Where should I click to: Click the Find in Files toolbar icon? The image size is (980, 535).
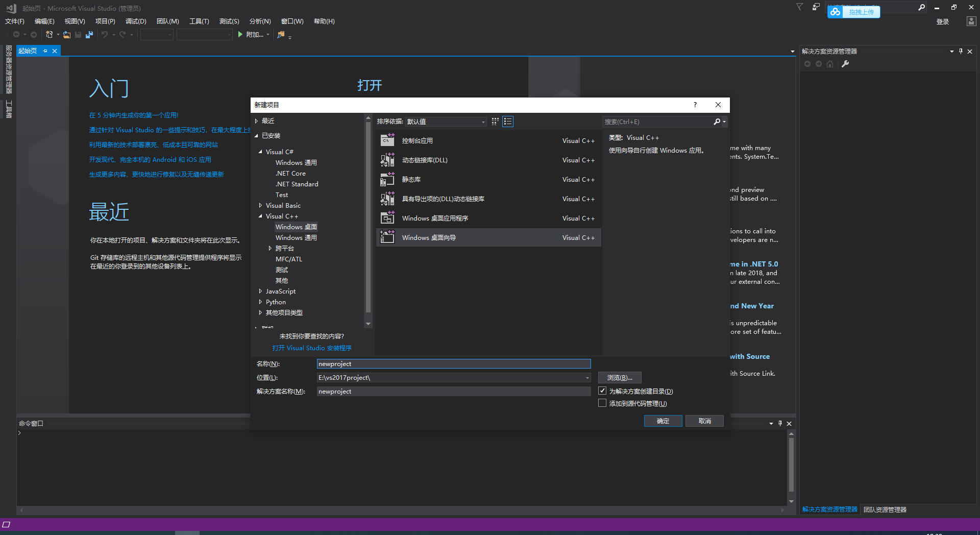tap(281, 35)
